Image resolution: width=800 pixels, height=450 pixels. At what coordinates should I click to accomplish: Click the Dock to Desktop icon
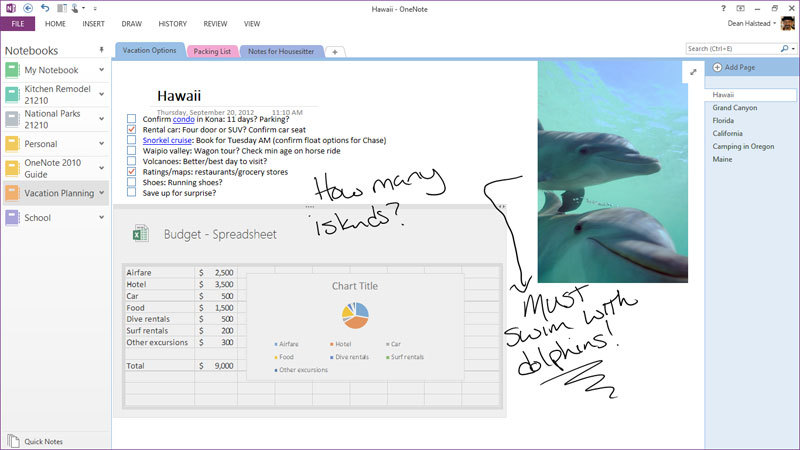(61, 8)
